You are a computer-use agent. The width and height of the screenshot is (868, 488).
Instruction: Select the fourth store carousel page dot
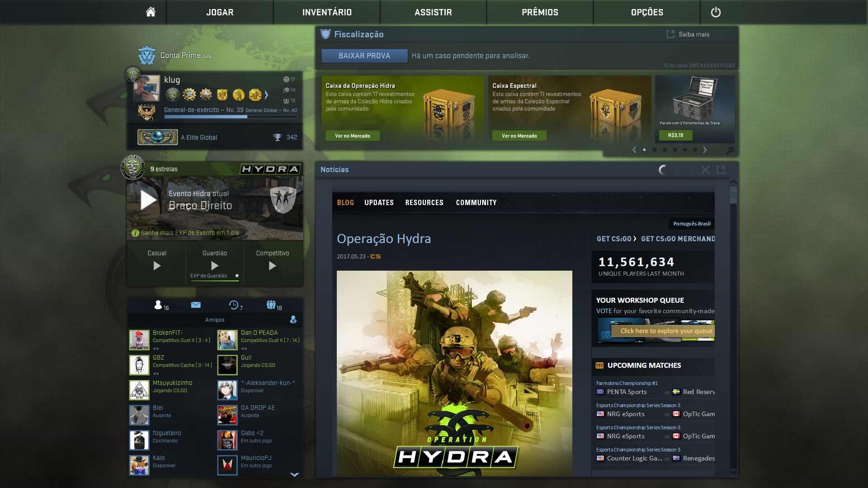[x=675, y=150]
